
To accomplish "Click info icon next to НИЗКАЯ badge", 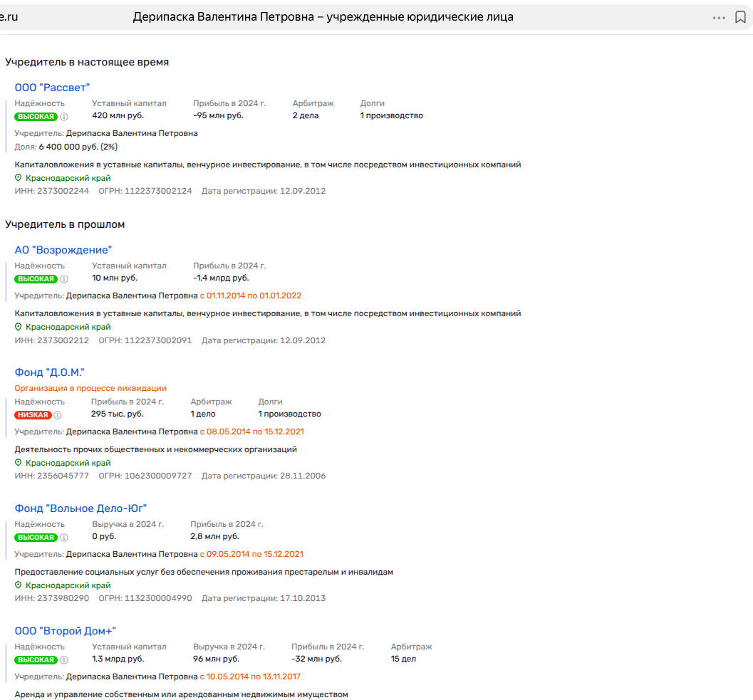I will (58, 415).
